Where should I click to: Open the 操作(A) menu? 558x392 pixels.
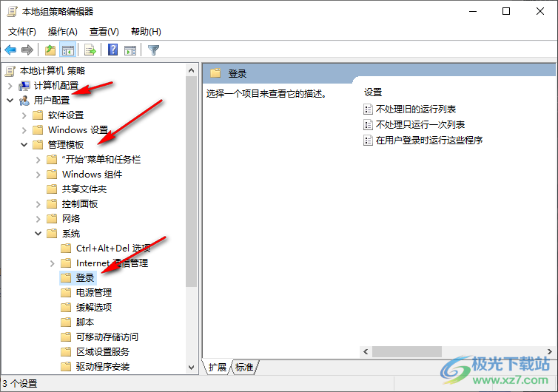[x=63, y=32]
